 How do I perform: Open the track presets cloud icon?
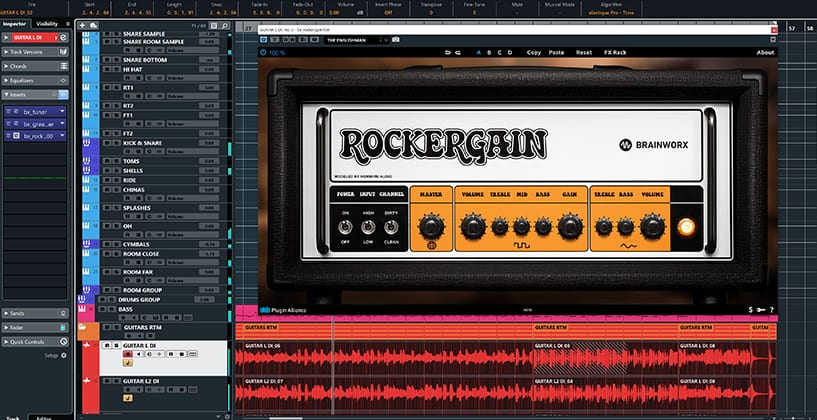coord(94,25)
